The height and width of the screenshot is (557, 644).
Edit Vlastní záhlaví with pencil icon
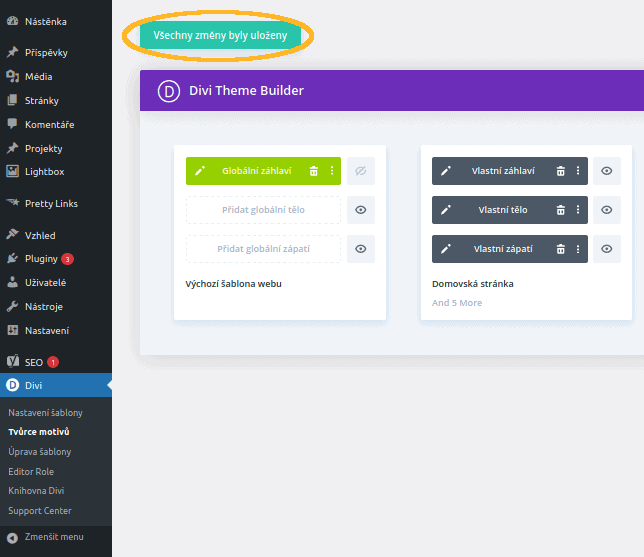[446, 171]
